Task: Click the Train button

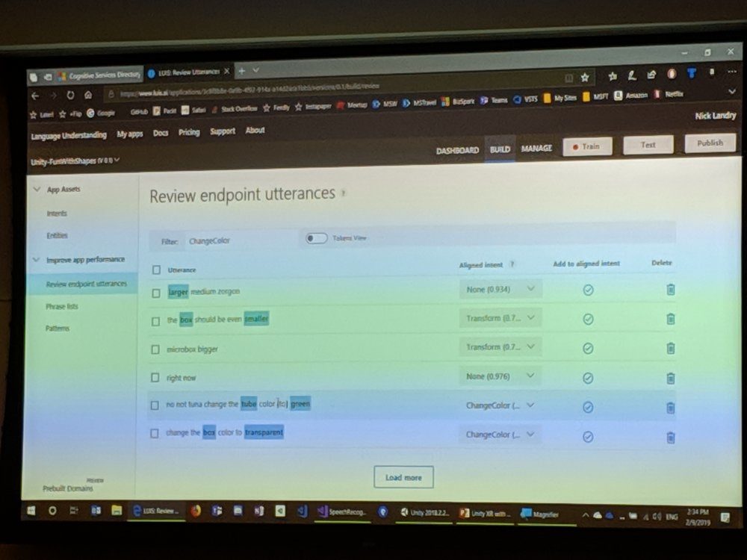Action: 587,146
